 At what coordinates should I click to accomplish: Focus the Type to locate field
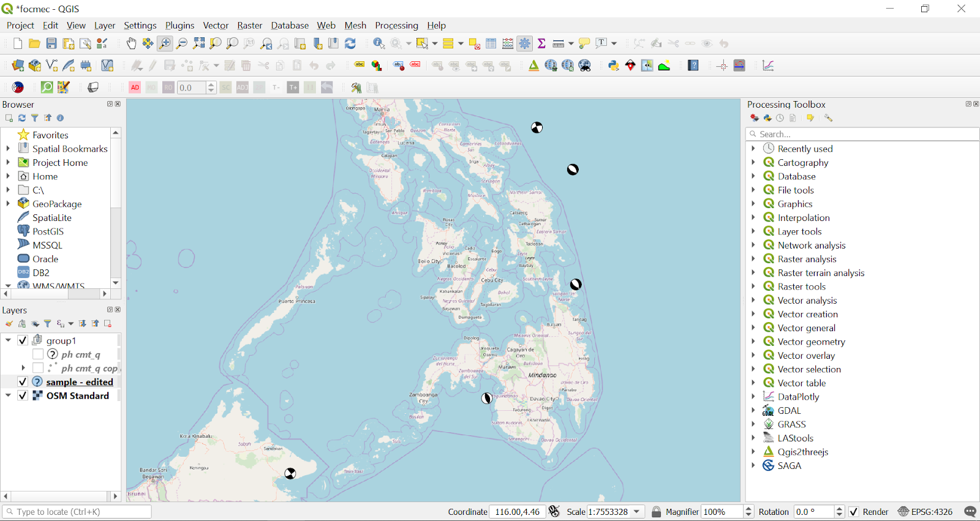pos(77,512)
